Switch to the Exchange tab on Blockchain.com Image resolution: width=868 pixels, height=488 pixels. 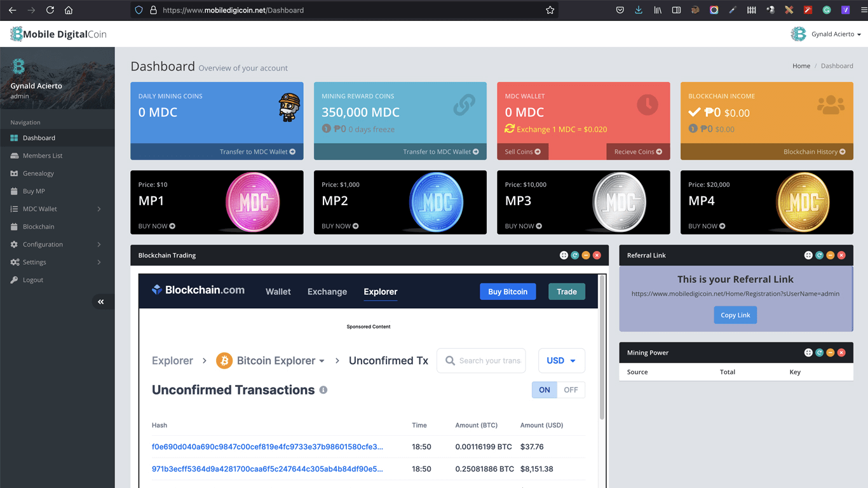[x=327, y=292]
